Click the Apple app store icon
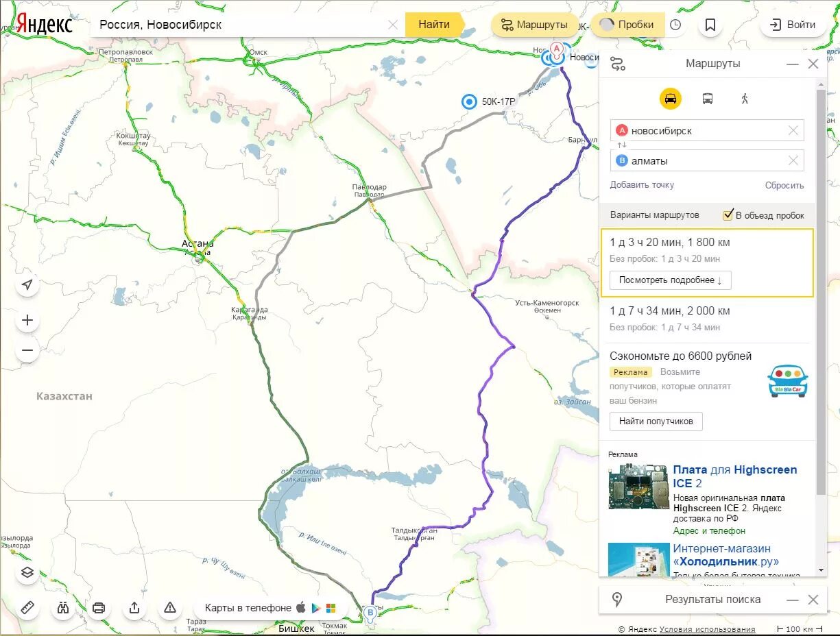840x636 pixels. [300, 608]
